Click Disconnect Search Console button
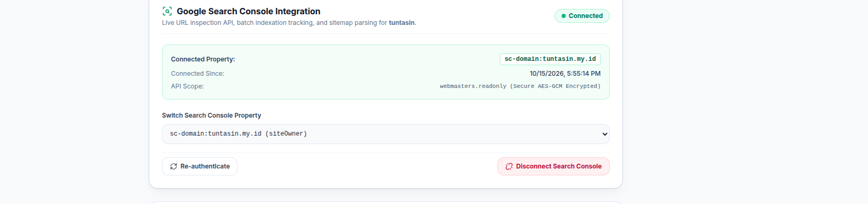 [x=554, y=166]
